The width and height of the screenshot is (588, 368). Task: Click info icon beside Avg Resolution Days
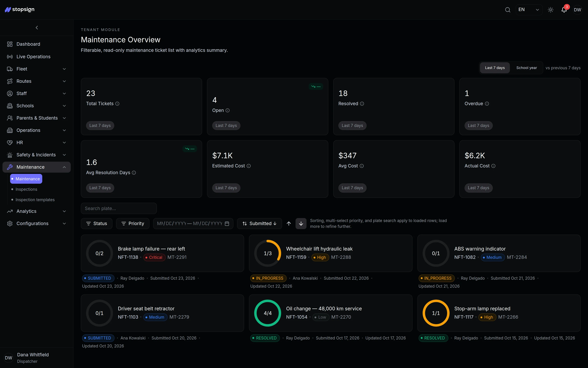click(x=134, y=173)
